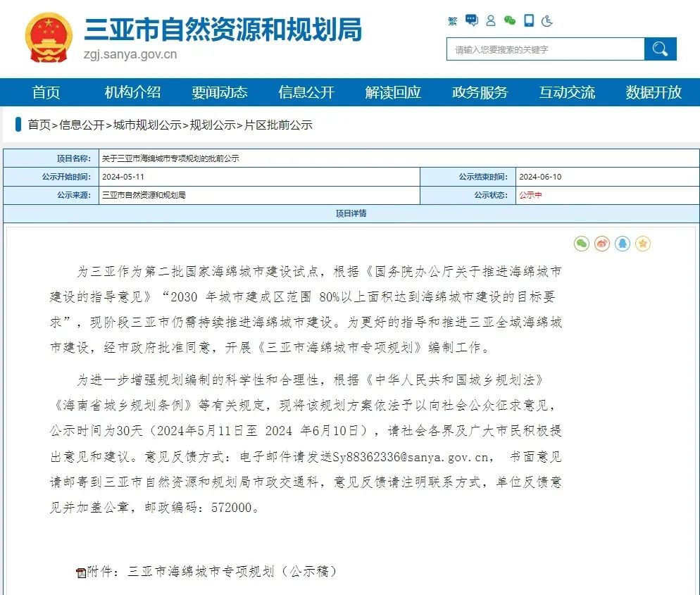Open the mobile phone version icon
Image resolution: width=700 pixels, height=595 pixels.
point(529,21)
